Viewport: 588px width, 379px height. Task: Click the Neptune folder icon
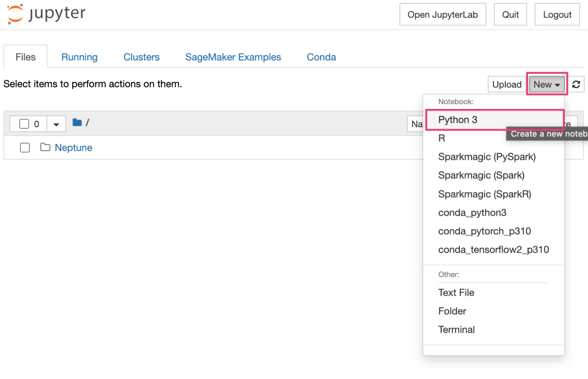(45, 147)
